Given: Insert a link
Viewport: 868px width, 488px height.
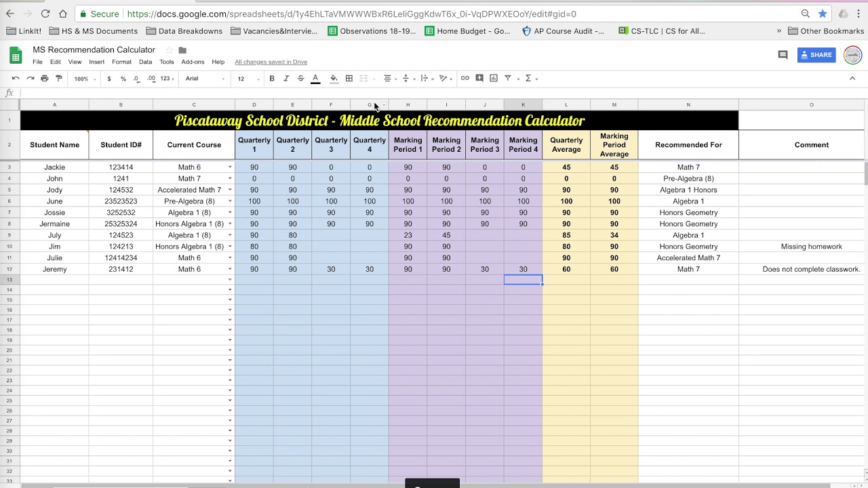Looking at the screenshot, I should pos(465,79).
